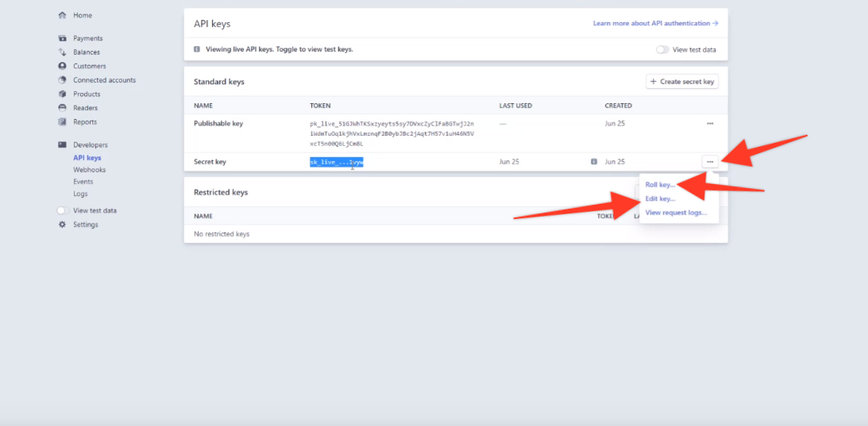Screen dimensions: 868x426
Task: Click the highlighted sk_live secret key token
Action: pos(337,162)
